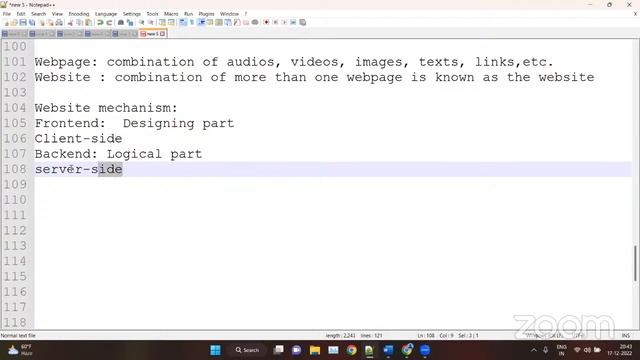
Task: Open the Encoding menu
Action: pos(78,14)
